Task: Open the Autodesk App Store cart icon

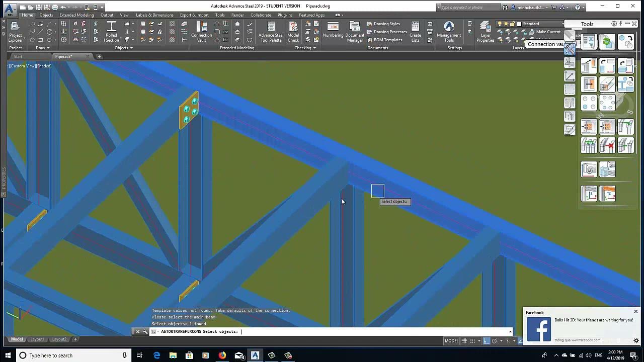Action: pyautogui.click(x=554, y=7)
